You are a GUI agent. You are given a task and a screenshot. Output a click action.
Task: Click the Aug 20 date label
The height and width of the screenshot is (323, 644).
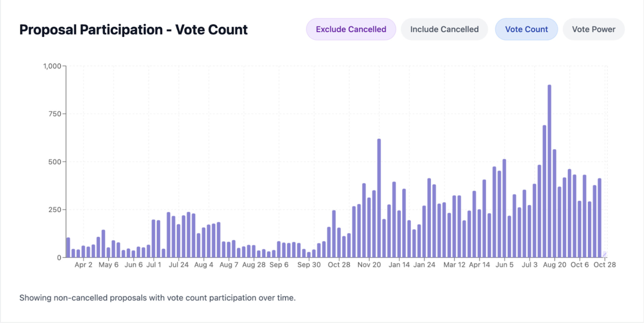pyautogui.click(x=554, y=265)
